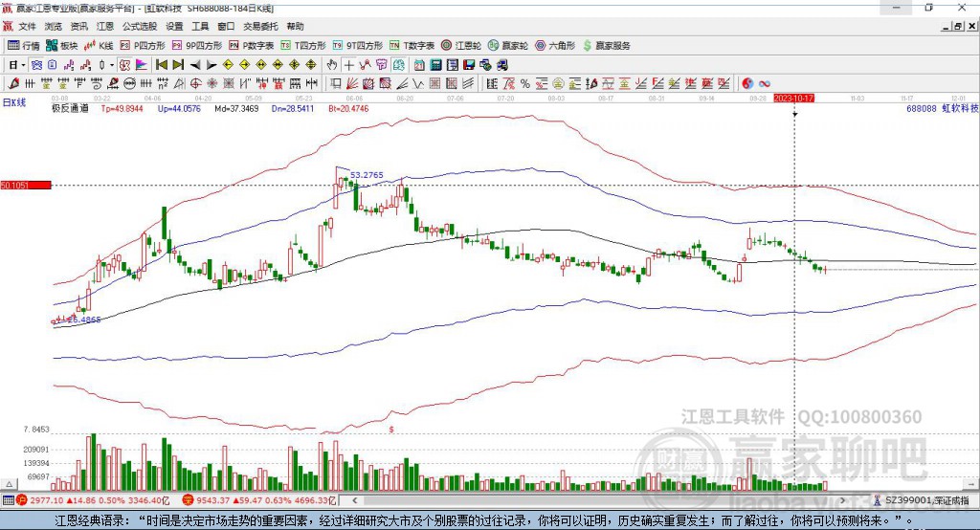Click the red circular target crosshair tool
Viewport: 980px width, 530px height.
[195, 83]
